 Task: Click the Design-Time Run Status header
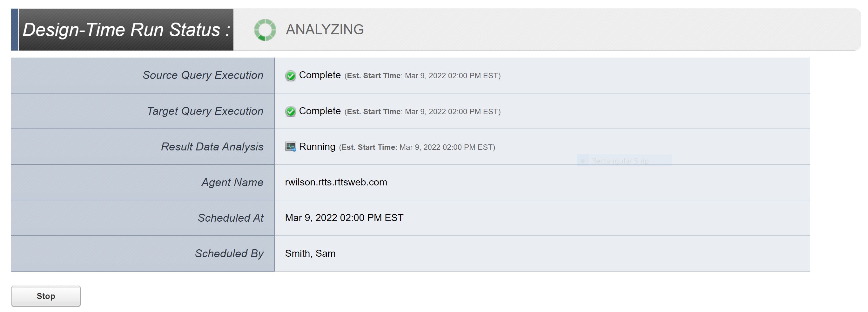pyautogui.click(x=126, y=30)
